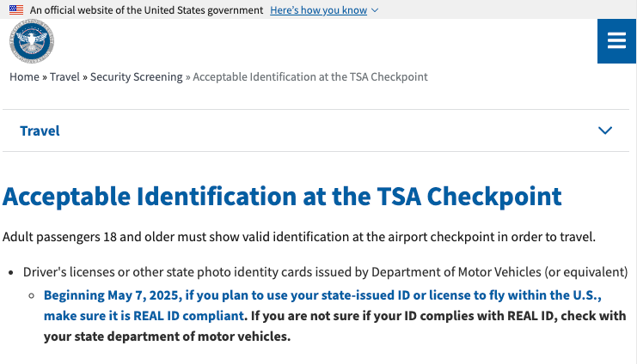Click the page title heading
Image resolution: width=637 pixels, height=364 pixels.
[x=282, y=197]
